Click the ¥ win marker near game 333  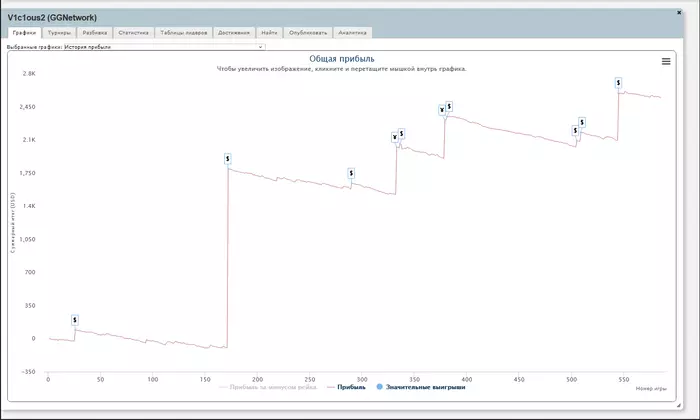point(395,137)
